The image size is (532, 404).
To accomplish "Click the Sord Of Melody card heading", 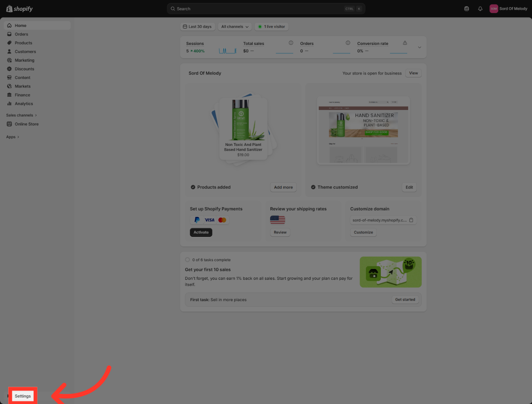I will click(x=205, y=73).
